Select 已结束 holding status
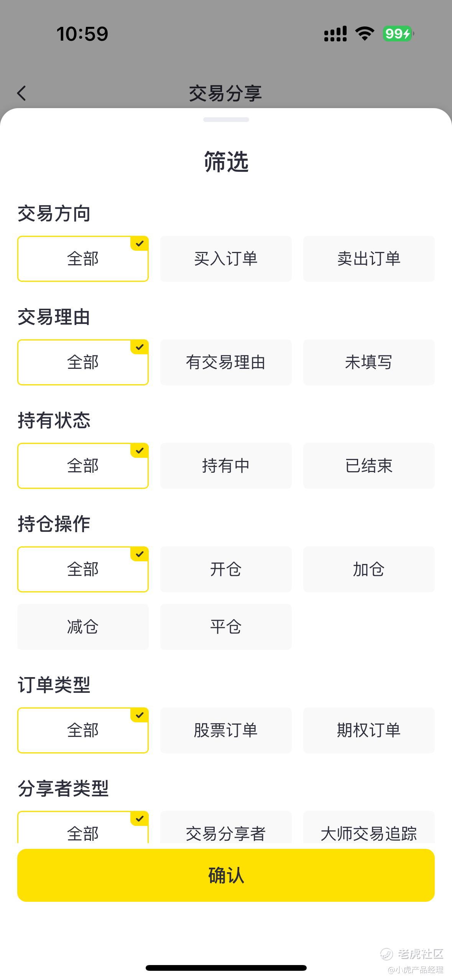Screen dimensions: 452x980 369,466
